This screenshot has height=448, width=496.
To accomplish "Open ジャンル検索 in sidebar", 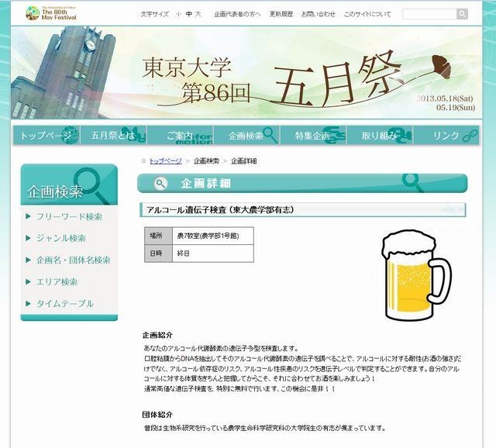I will click(x=61, y=238).
